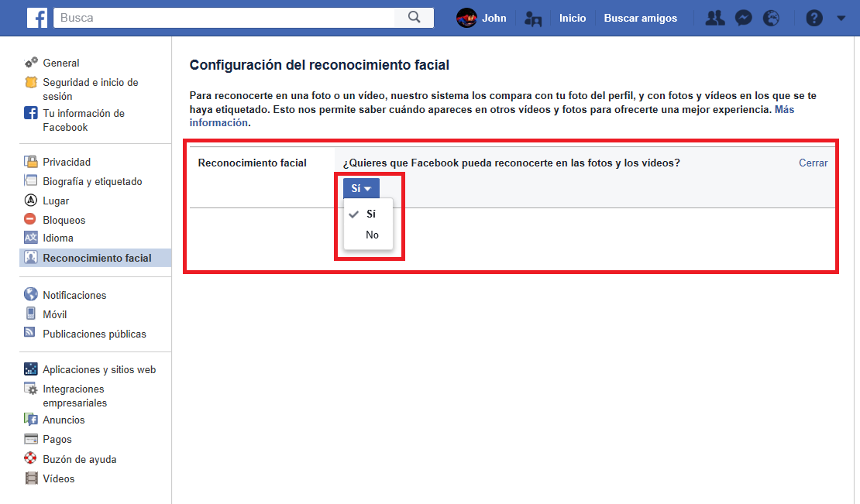This screenshot has height=504, width=860.
Task: Select Reconocimiento facial sidebar entry
Action: click(x=95, y=258)
